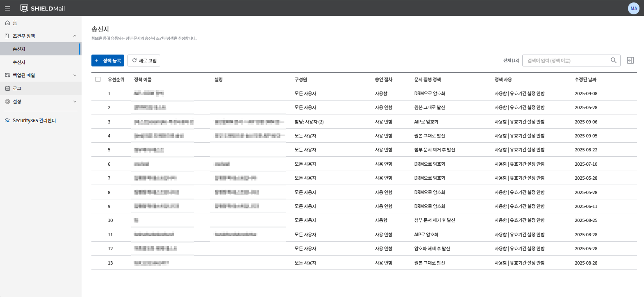Screen dimensions: 644x297
Task: Click date 2025-06-11 in row 9
Action: [x=586, y=206]
